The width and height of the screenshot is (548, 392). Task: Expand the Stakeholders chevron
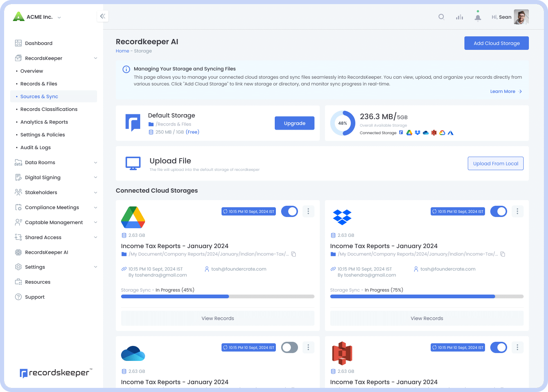(x=96, y=193)
